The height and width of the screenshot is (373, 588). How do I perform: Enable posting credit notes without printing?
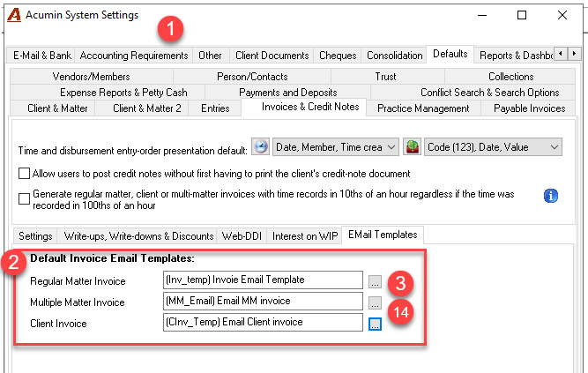tap(25, 174)
